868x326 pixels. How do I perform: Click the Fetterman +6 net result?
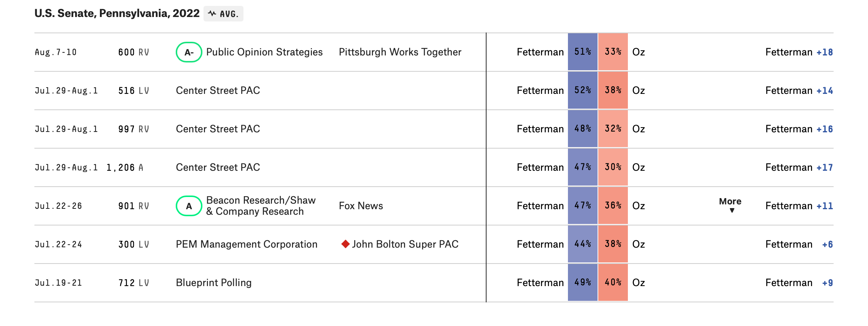click(x=799, y=244)
